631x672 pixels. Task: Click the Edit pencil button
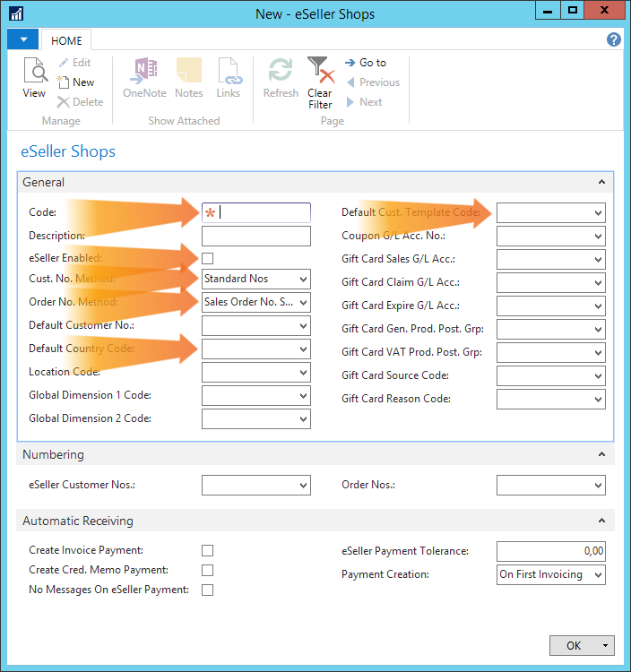point(75,63)
